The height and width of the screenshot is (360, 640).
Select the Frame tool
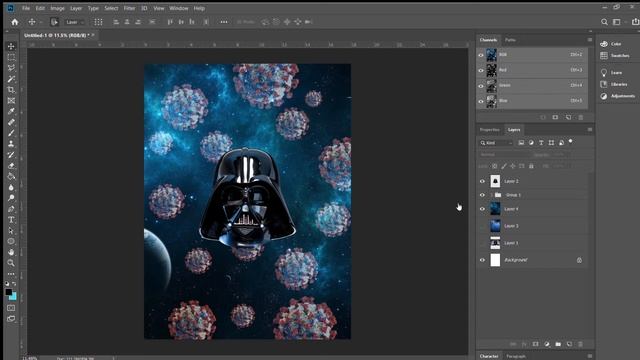[11, 100]
